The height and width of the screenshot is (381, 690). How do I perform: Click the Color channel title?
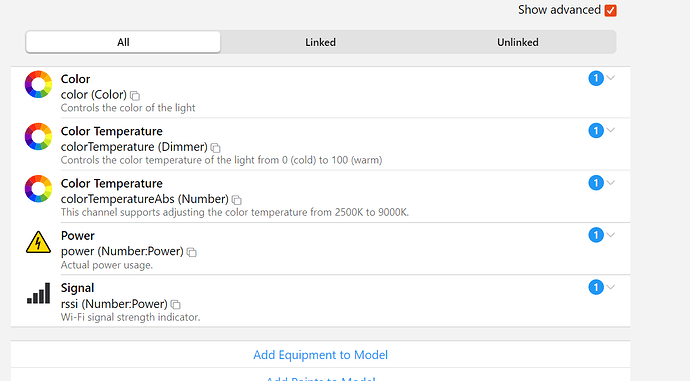click(75, 79)
